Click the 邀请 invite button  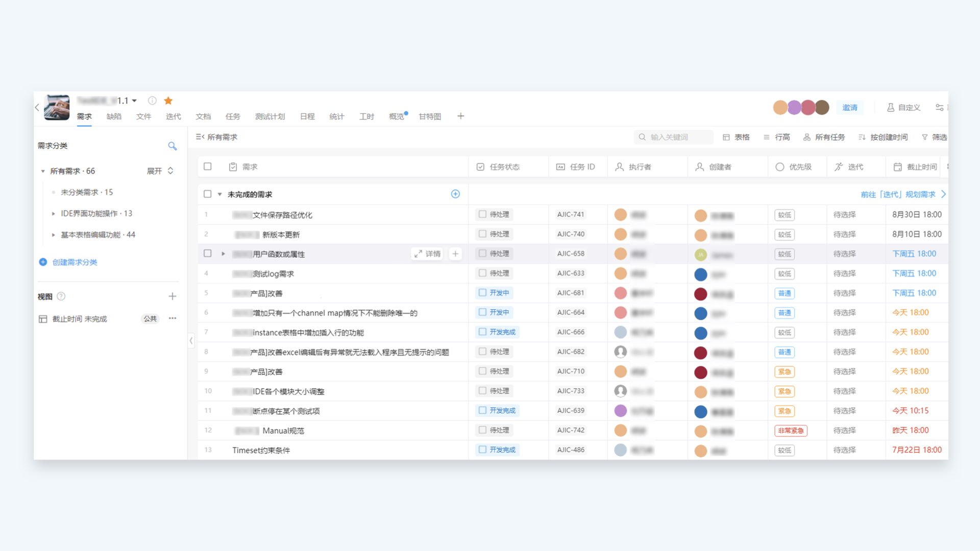[850, 107]
